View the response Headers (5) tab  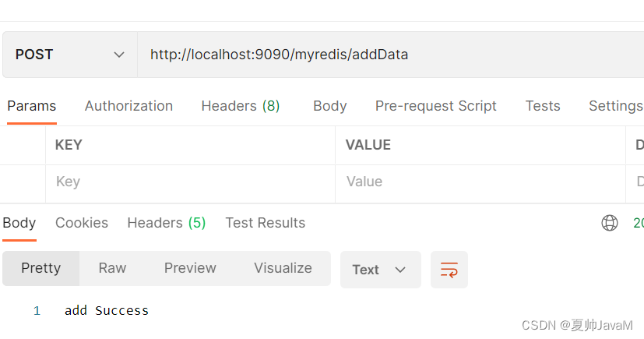[x=167, y=223]
